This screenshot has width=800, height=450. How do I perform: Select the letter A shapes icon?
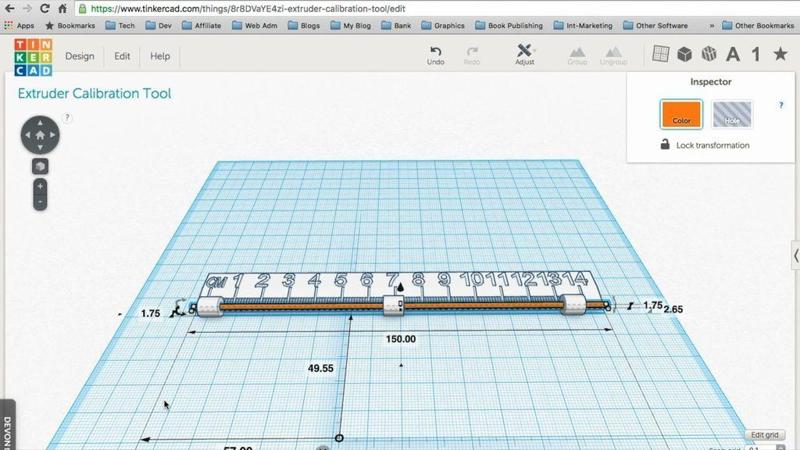pyautogui.click(x=733, y=54)
